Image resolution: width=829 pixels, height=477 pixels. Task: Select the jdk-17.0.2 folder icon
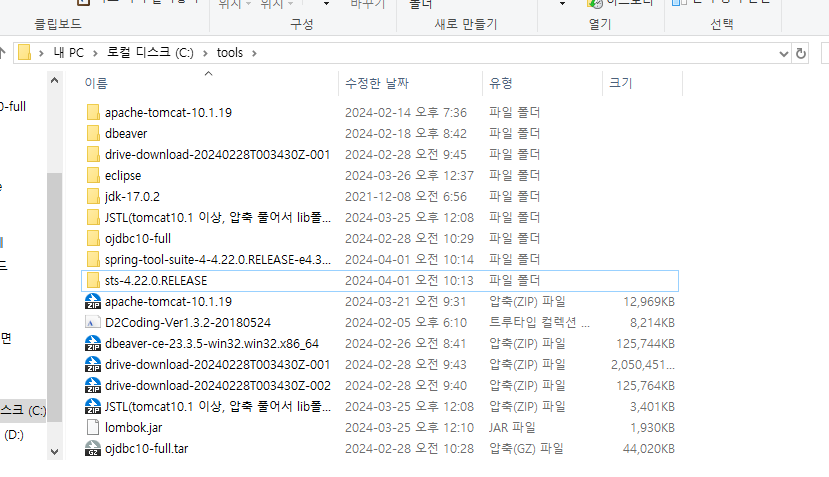[93, 196]
